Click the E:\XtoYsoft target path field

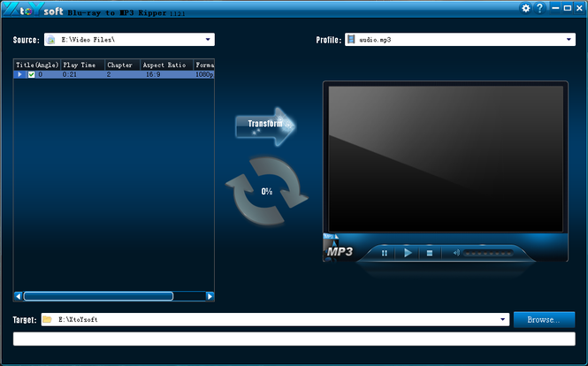pyautogui.click(x=275, y=319)
